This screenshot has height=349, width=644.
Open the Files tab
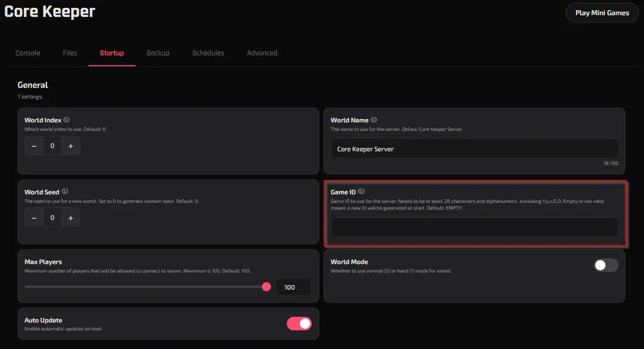(70, 53)
